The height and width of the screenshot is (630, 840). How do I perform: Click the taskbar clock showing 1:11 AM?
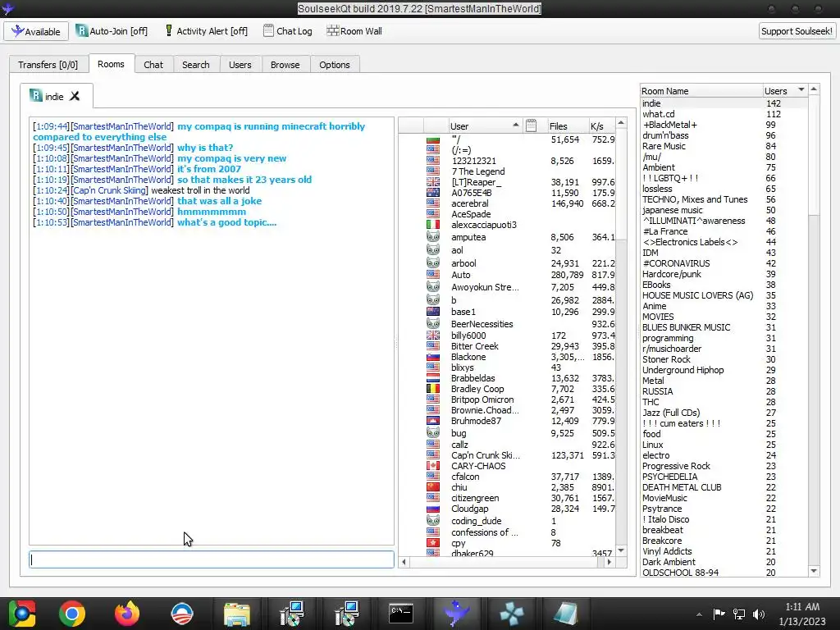(x=802, y=614)
